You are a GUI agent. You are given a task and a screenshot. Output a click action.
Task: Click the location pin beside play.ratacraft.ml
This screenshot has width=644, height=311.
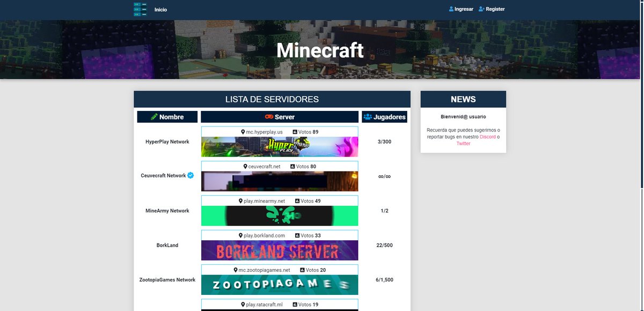tap(243, 305)
